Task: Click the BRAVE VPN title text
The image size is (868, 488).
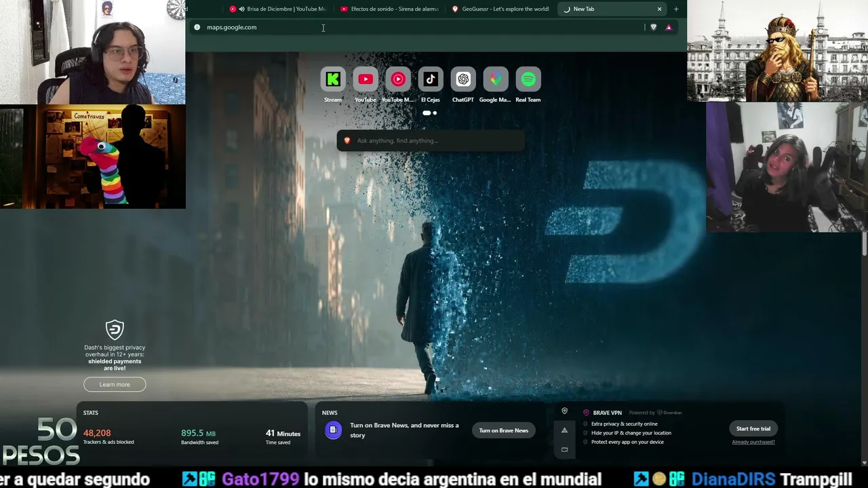Action: coord(608,413)
